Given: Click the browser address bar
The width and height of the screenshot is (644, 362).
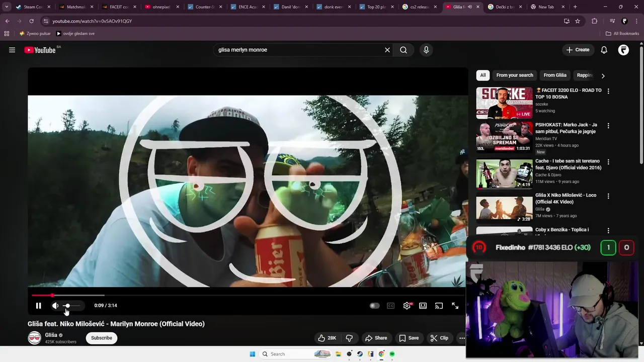Looking at the screenshot, I should pos(302,21).
